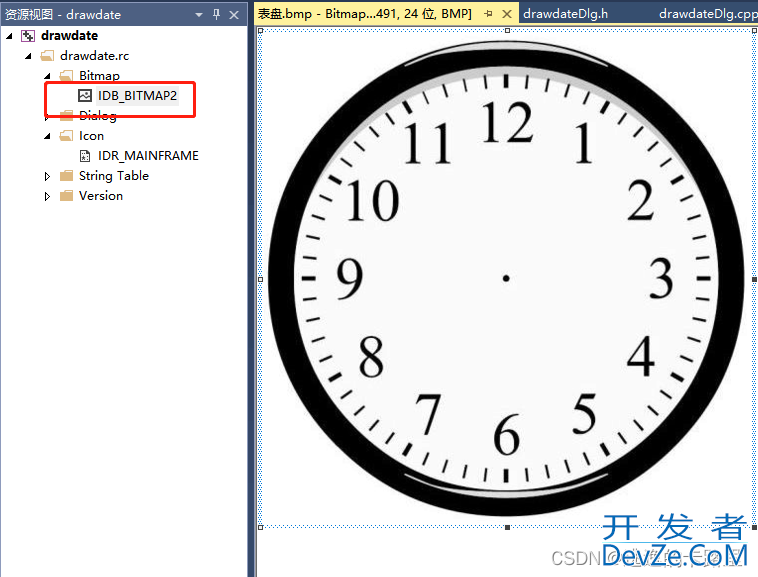Click the clock face bitmap canvas
758x577 pixels.
(x=507, y=278)
